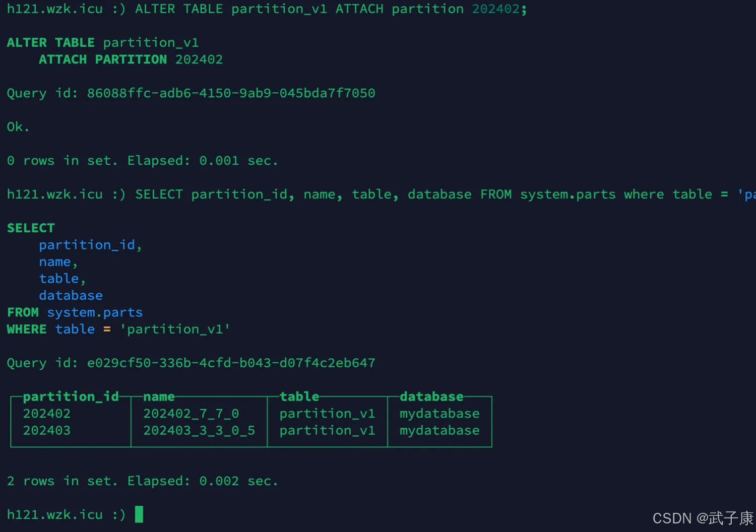Click the part name 202402_7_7_0
The height and width of the screenshot is (532, 756).
191,414
